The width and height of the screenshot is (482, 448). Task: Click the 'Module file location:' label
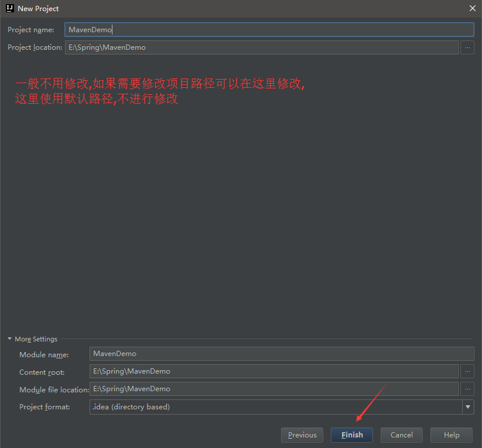pos(54,390)
